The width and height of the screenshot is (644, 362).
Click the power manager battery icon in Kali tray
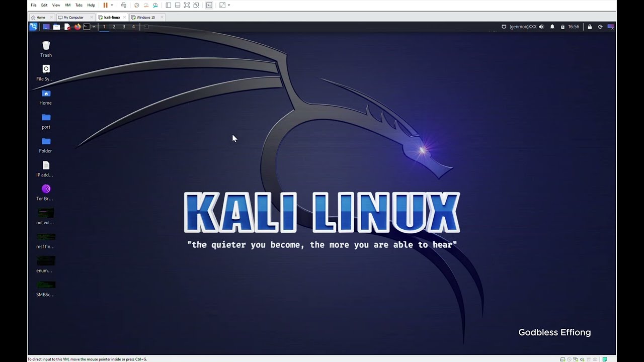pyautogui.click(x=562, y=27)
